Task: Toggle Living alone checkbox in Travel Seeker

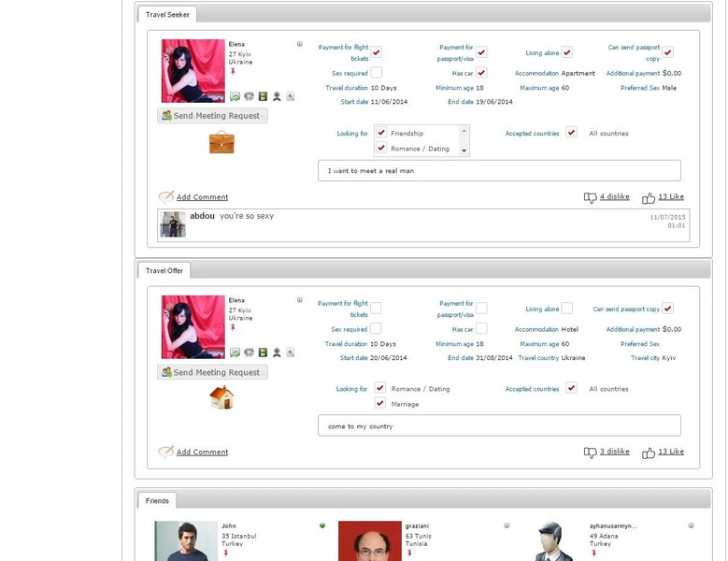Action: [x=567, y=52]
